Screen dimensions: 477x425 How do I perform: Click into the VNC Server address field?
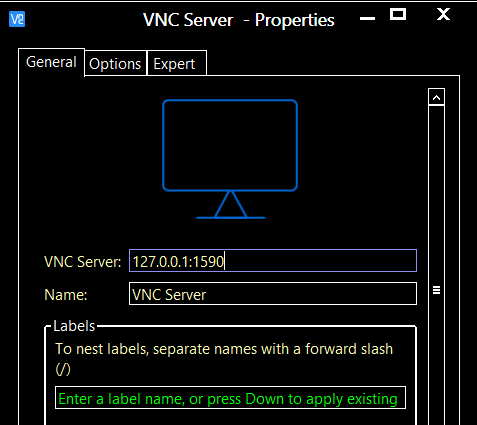point(273,261)
